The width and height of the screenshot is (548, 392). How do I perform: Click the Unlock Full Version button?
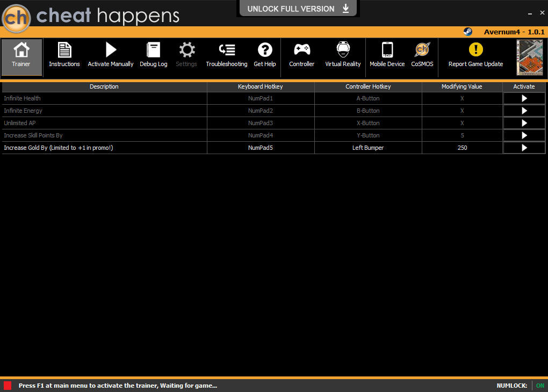[298, 9]
